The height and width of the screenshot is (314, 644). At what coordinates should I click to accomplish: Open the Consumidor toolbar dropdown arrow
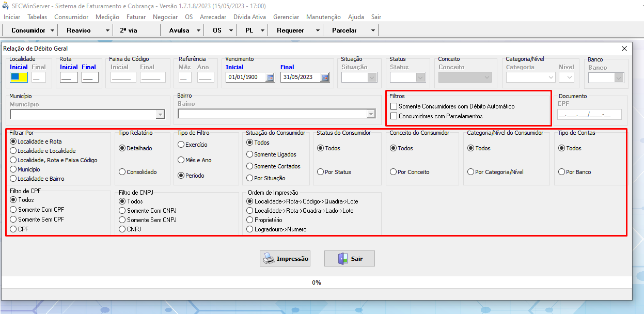point(54,30)
